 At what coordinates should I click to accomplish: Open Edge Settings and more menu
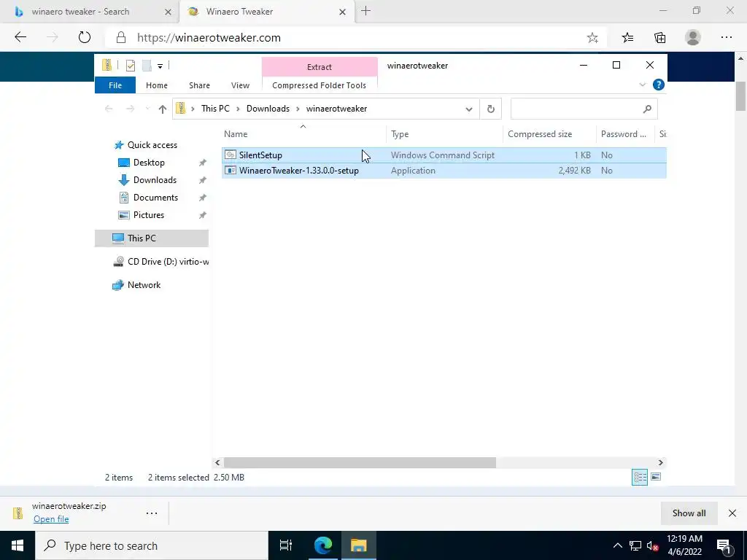point(726,37)
